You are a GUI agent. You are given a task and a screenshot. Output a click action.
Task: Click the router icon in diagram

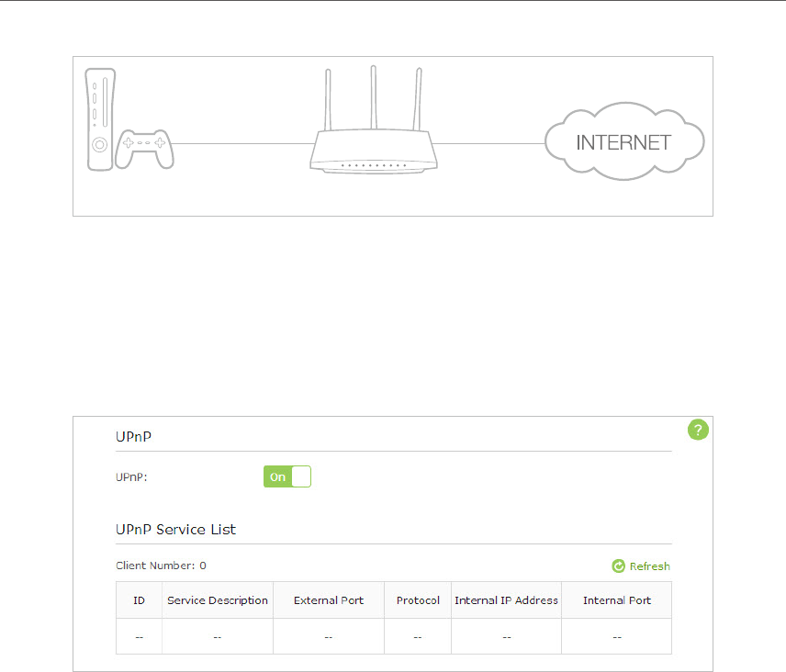point(374,119)
